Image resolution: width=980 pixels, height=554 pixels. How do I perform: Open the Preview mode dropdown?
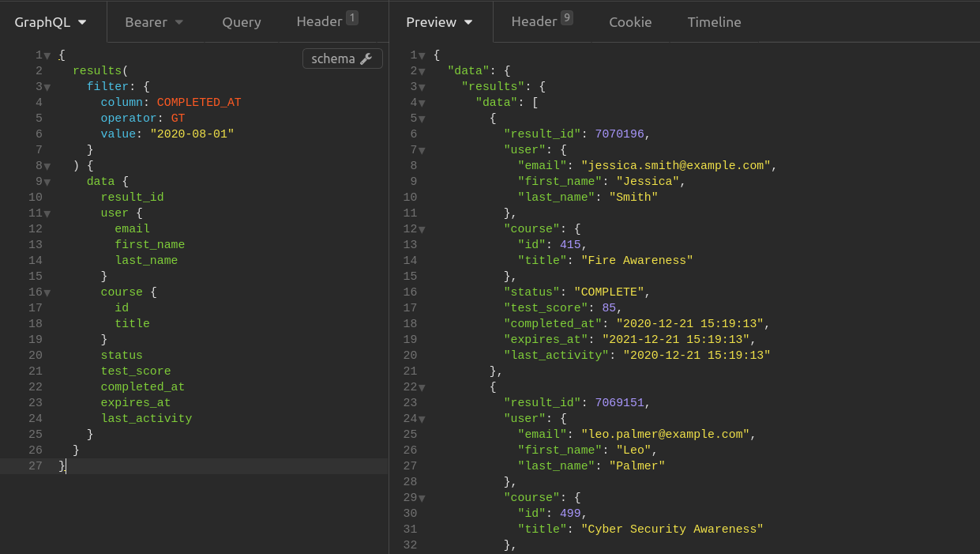[439, 22]
